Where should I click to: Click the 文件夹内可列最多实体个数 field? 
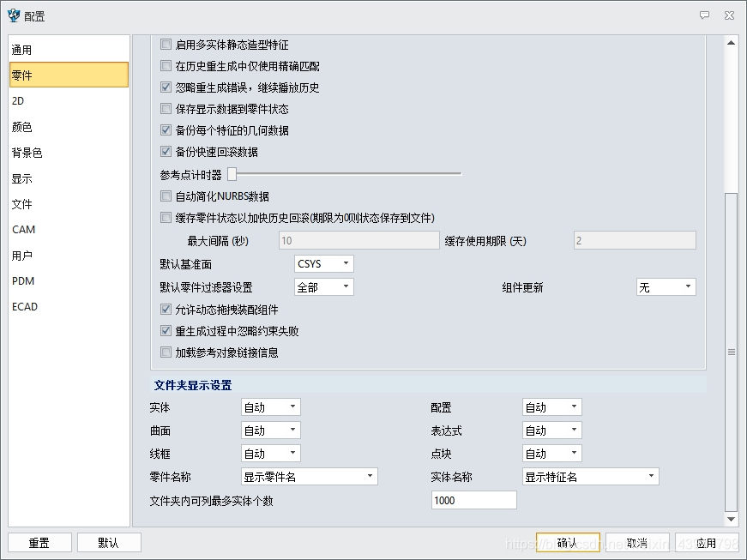(474, 500)
